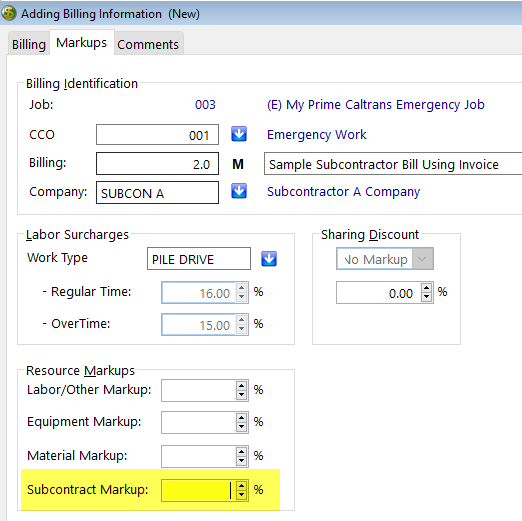Click the Work Type lookup arrow icon
The image size is (522, 521).
pyautogui.click(x=269, y=259)
